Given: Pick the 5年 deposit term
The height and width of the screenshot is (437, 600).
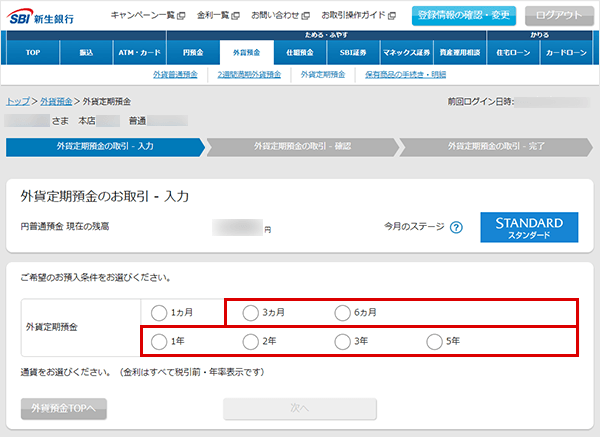Looking at the screenshot, I should (434, 342).
